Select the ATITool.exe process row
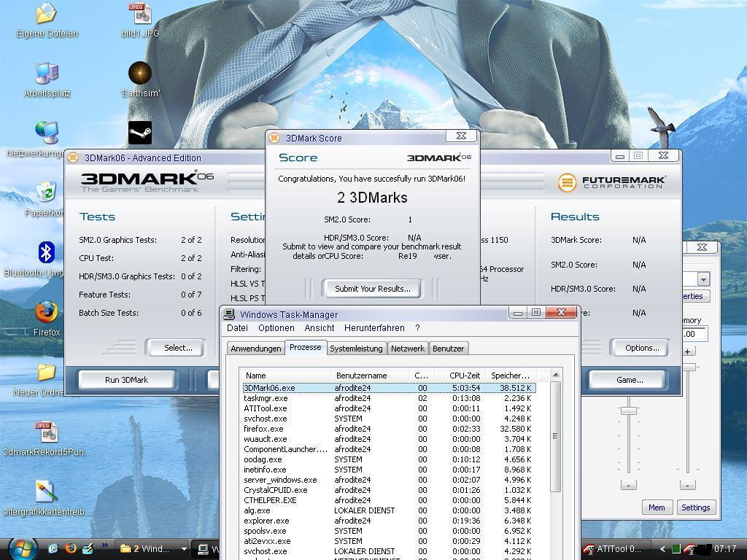The image size is (747, 560). tap(389, 408)
